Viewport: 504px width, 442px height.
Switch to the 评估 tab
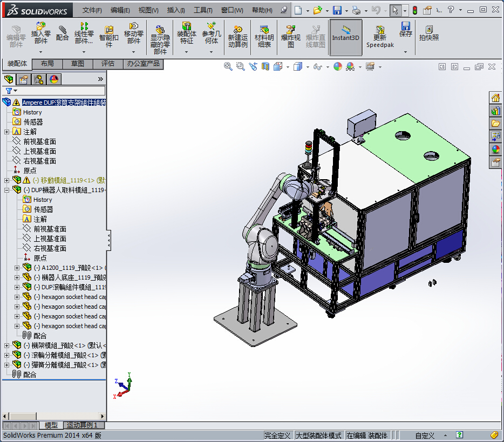108,64
